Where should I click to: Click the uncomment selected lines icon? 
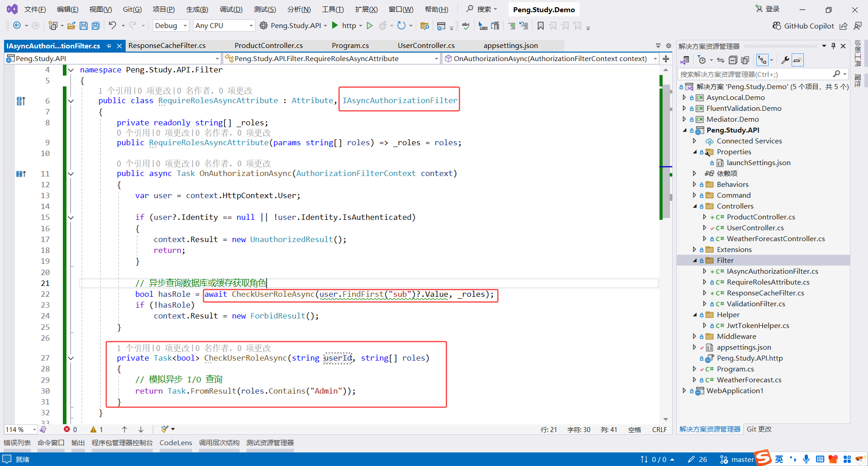[524, 26]
